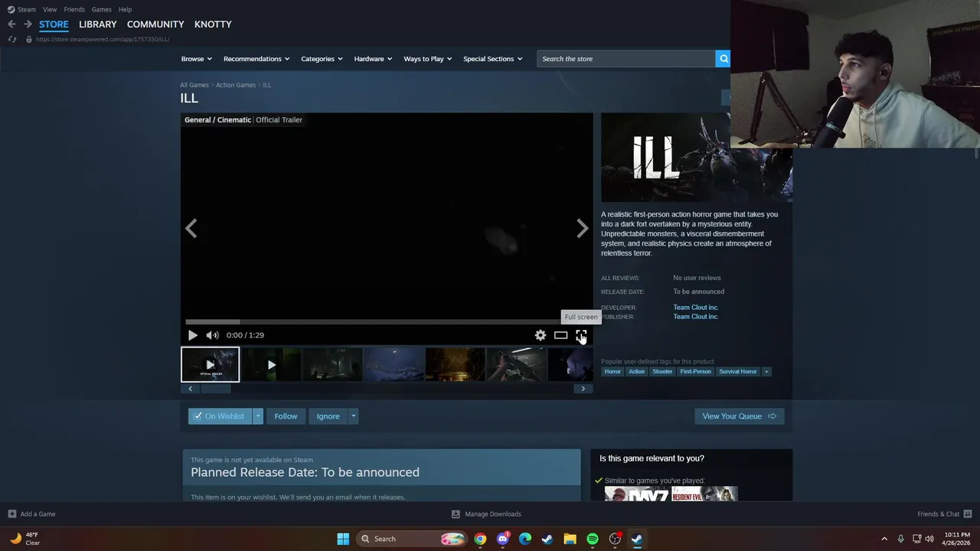Open the Games menu
Screen dimensions: 980x551
(x=101, y=9)
